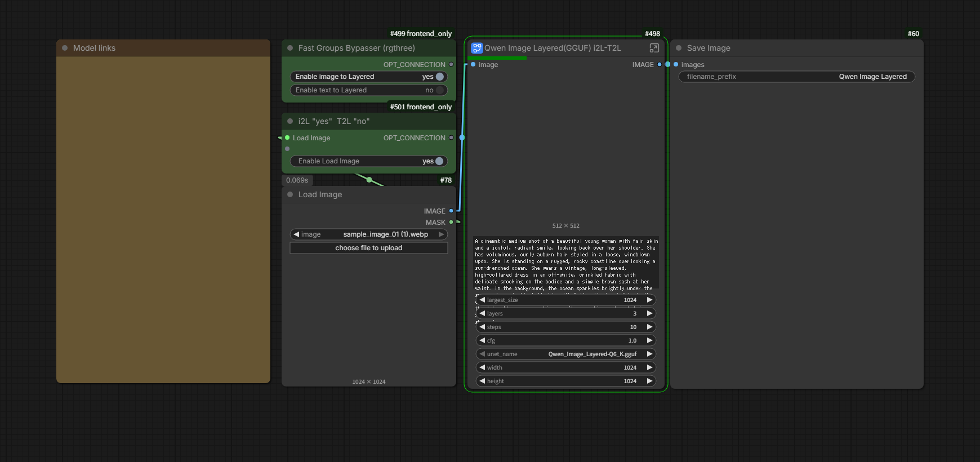Screen dimensions: 980x462
Task: Open the unet_name model selector
Action: point(565,354)
